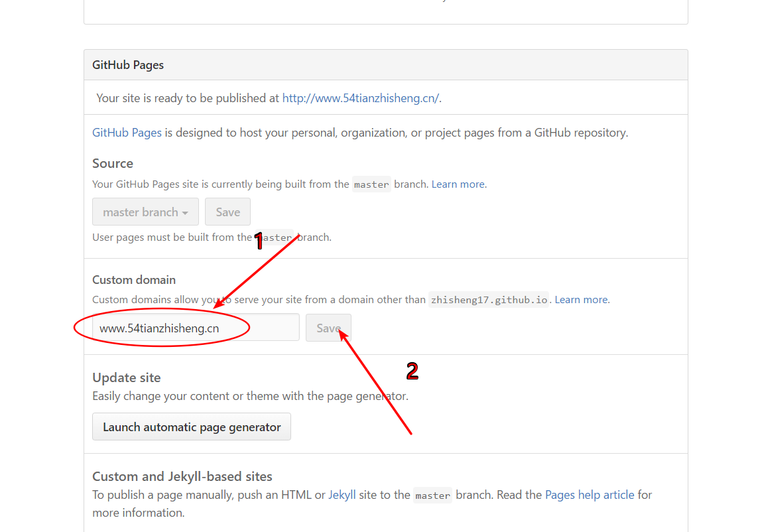Open Learn more in Custom domain section
This screenshot has width=758, height=532.
pos(581,300)
